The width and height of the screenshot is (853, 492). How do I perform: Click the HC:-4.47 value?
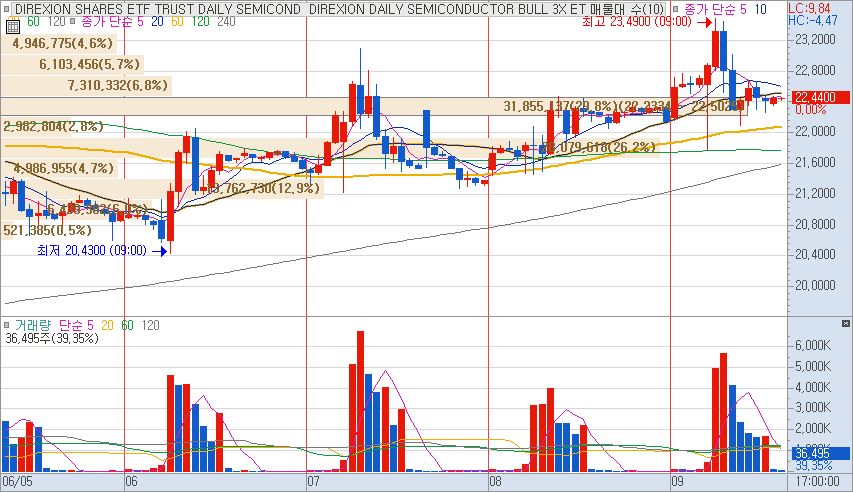(813, 20)
